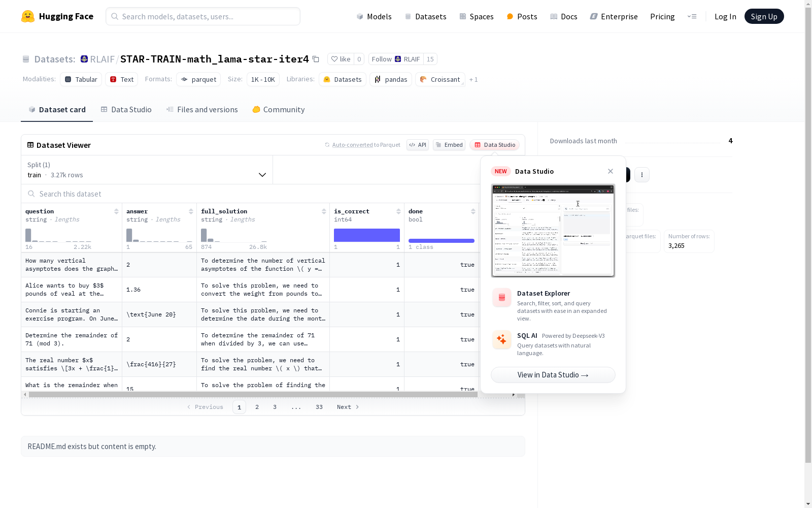The height and width of the screenshot is (508, 812).
Task: Open the vertical three-dot options menu
Action: [x=642, y=175]
